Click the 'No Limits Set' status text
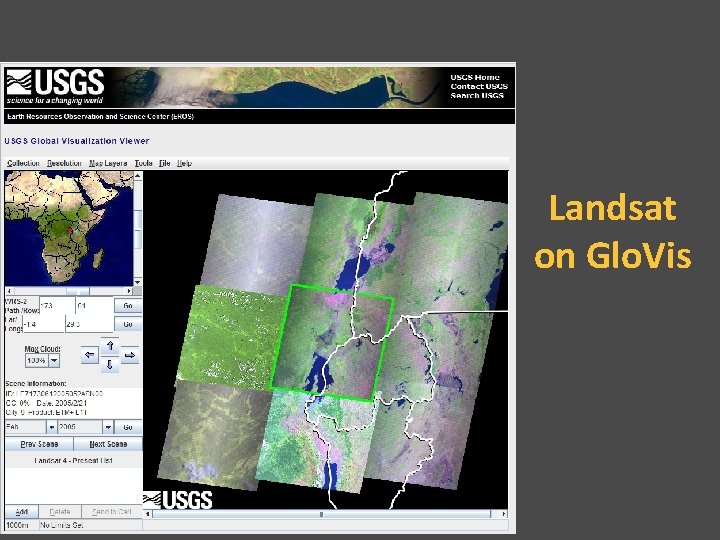 point(62,525)
